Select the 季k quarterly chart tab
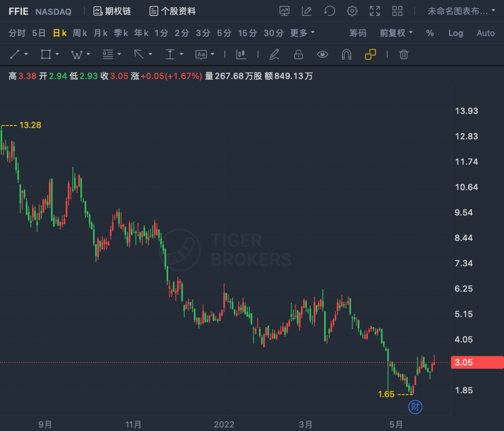 pos(121,33)
